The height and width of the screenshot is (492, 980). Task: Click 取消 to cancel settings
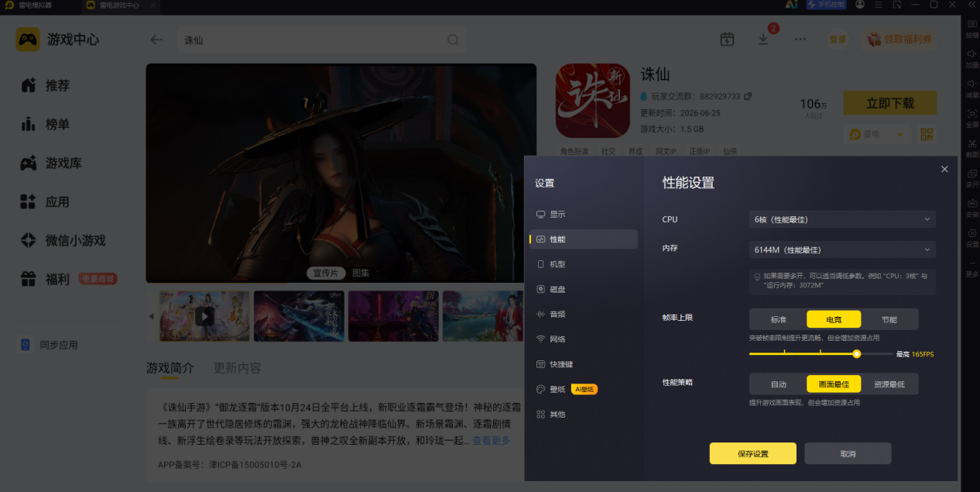point(848,453)
